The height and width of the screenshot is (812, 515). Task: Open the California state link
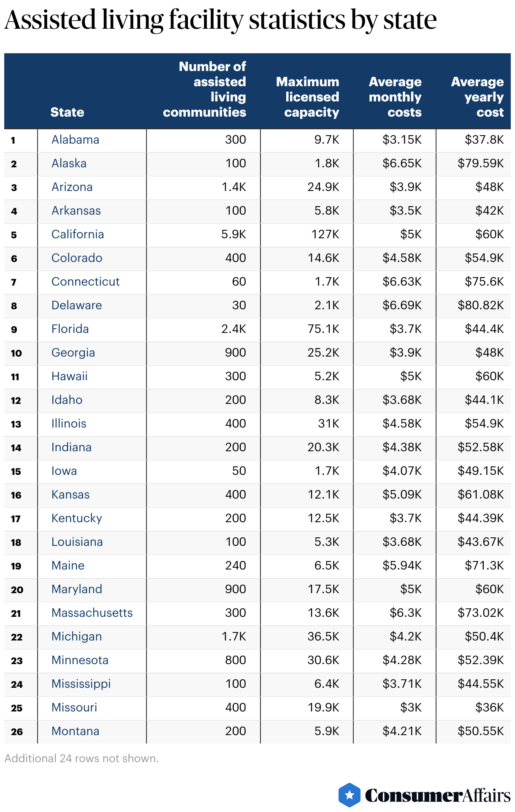(78, 234)
